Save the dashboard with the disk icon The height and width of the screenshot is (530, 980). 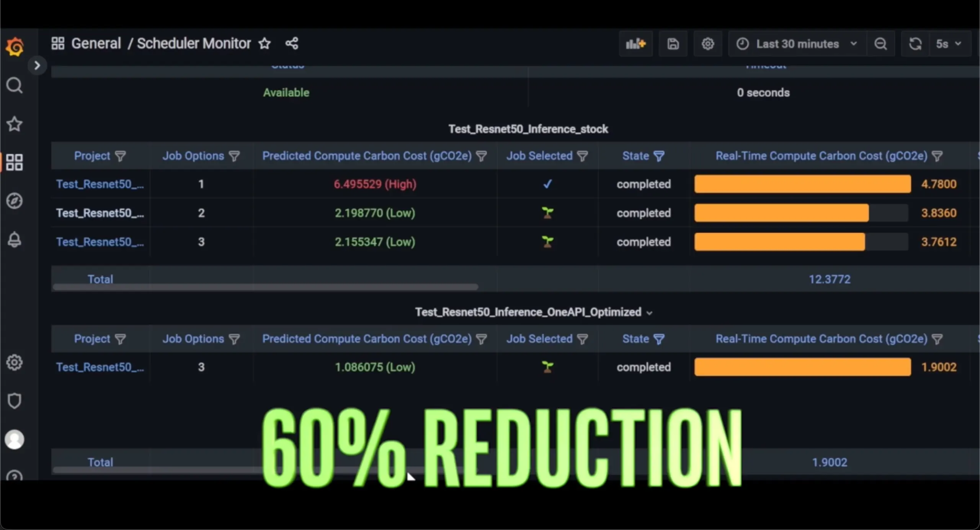tap(673, 44)
